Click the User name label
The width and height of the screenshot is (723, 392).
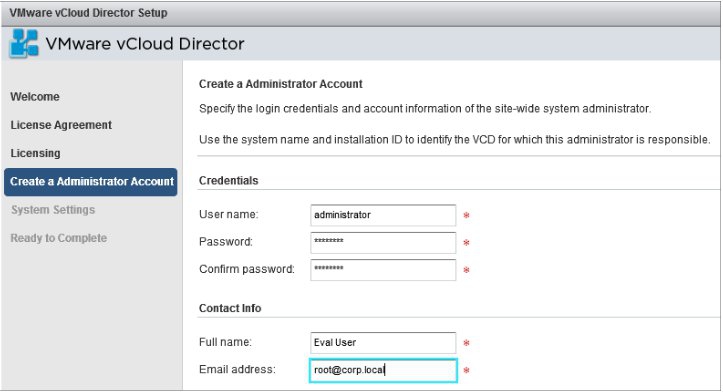pos(229,214)
